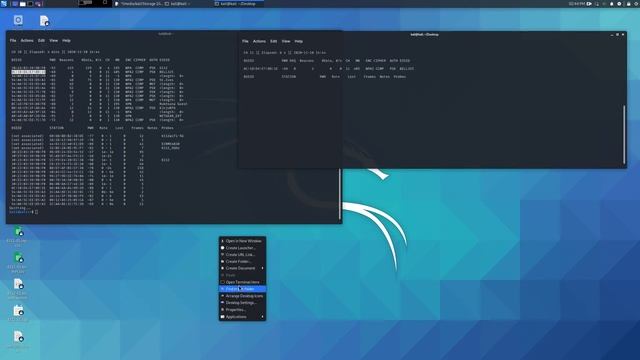Maximize the ~/Desktop terminal window
Image resolution: width=640 pixels, height=360 pixels.
(x=618, y=35)
